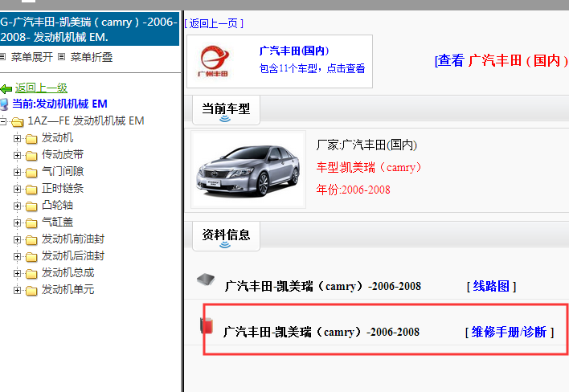Image resolution: width=569 pixels, height=392 pixels.
Task: Click the 广州丰田 red logo
Action: click(x=214, y=61)
